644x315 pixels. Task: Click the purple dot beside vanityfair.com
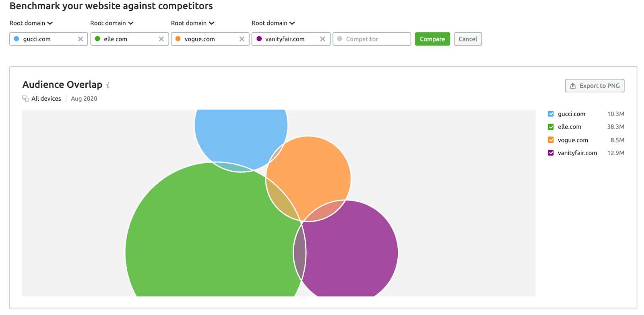(259, 39)
